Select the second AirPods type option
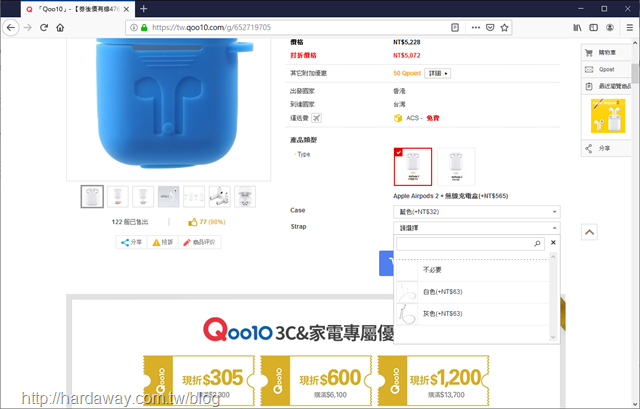640x409 pixels. pyautogui.click(x=456, y=167)
